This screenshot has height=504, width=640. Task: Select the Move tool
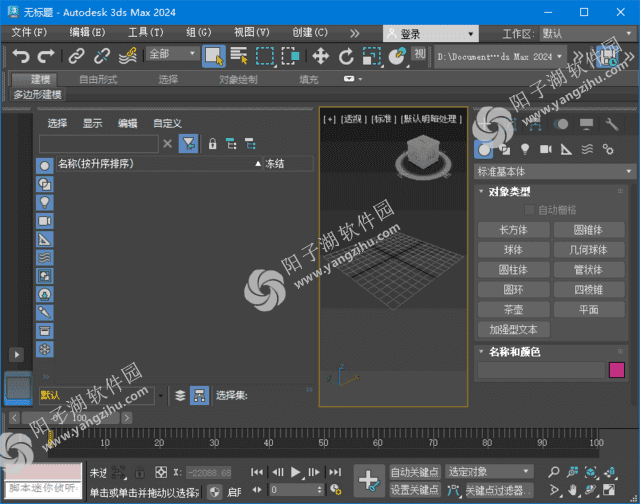[320, 56]
